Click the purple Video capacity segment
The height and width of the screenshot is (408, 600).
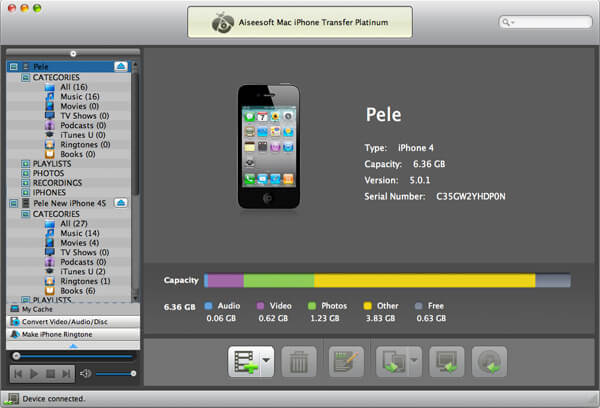pyautogui.click(x=226, y=281)
